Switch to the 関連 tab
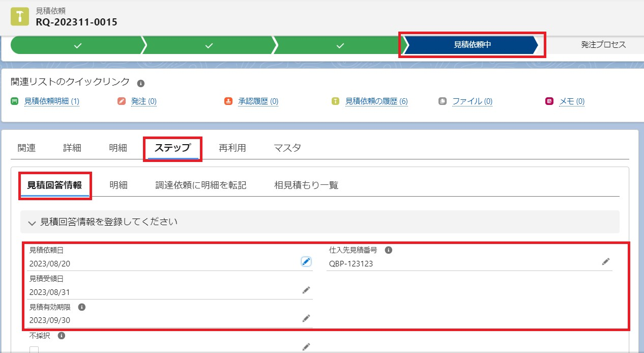Screen dimensions: 644x353 (26, 148)
